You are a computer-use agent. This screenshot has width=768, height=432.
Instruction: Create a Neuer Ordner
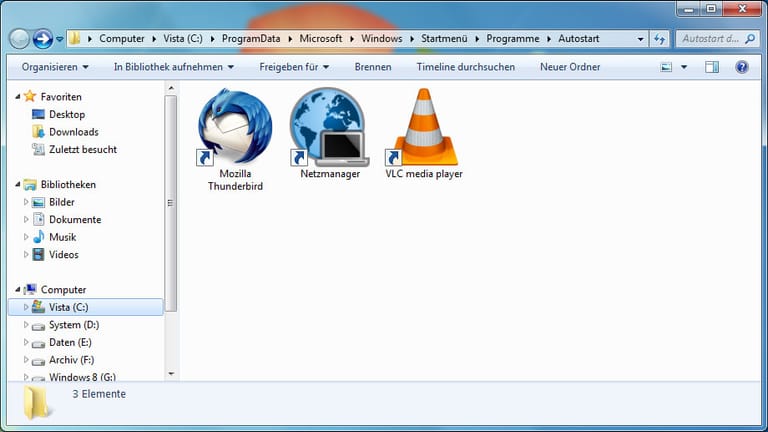coord(570,67)
